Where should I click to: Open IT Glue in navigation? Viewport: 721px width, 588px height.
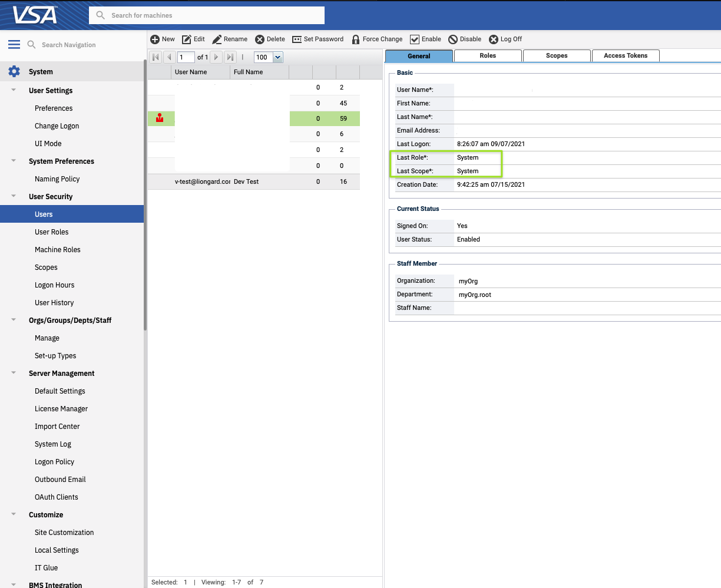(47, 567)
